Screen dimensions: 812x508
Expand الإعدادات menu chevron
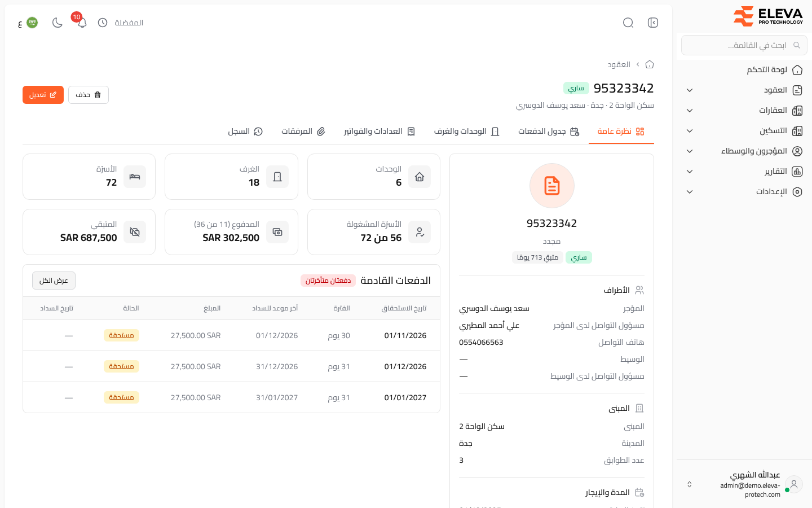click(x=690, y=192)
